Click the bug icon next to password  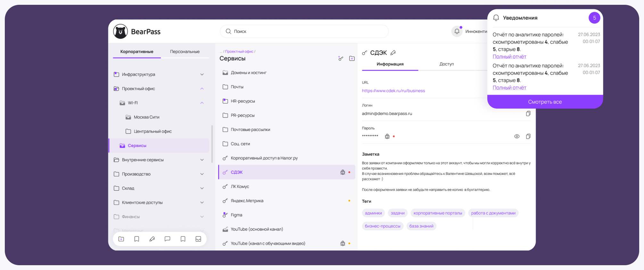(x=387, y=136)
